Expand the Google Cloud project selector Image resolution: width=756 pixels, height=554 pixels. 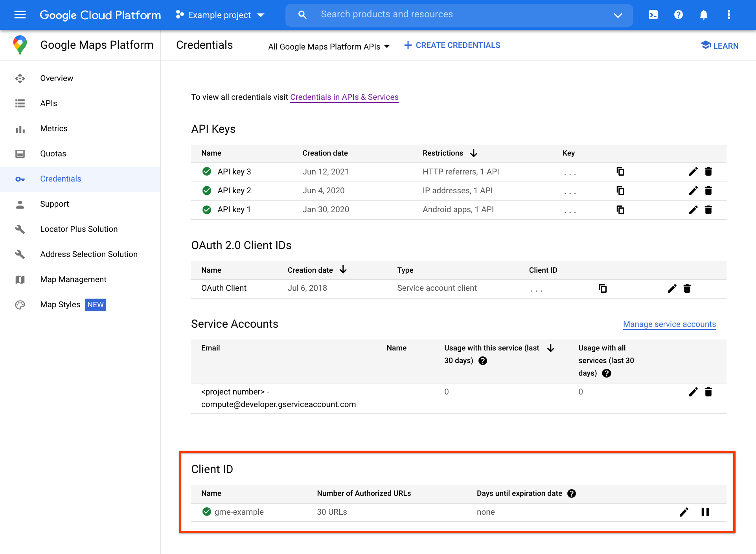point(220,15)
